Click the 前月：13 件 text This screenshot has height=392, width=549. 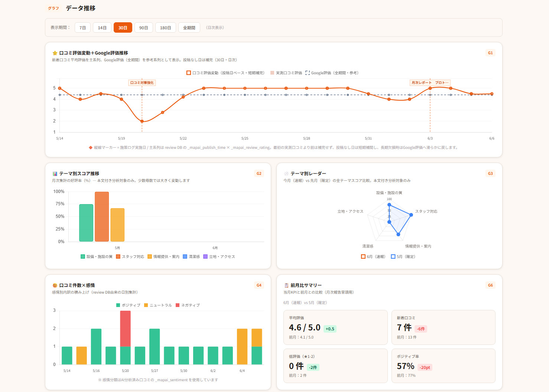(407, 337)
